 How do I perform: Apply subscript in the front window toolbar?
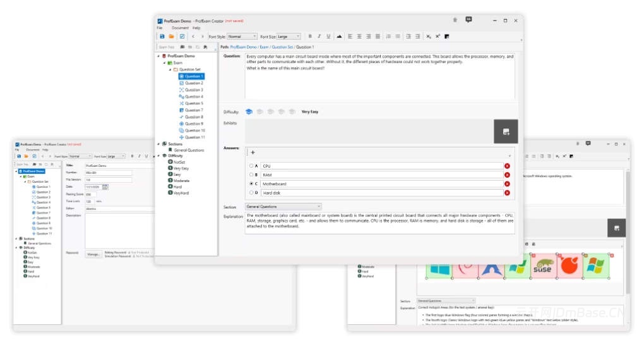pyautogui.click(x=428, y=37)
